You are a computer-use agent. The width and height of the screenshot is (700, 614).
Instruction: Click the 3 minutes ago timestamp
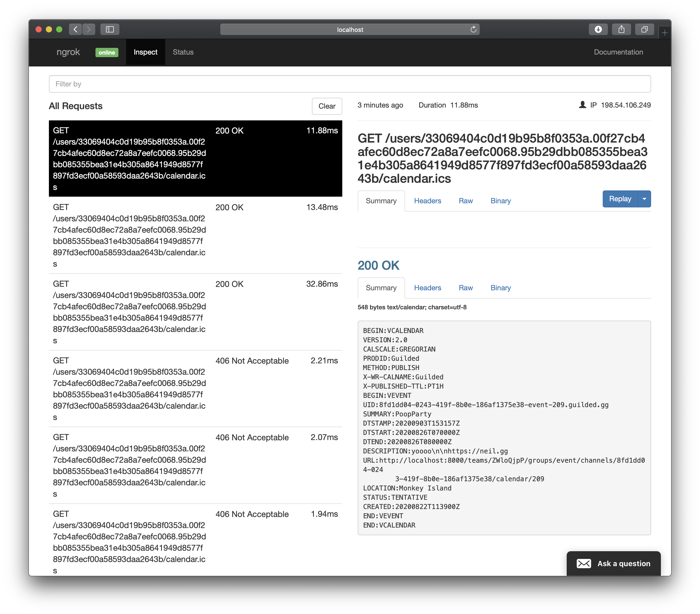click(380, 105)
